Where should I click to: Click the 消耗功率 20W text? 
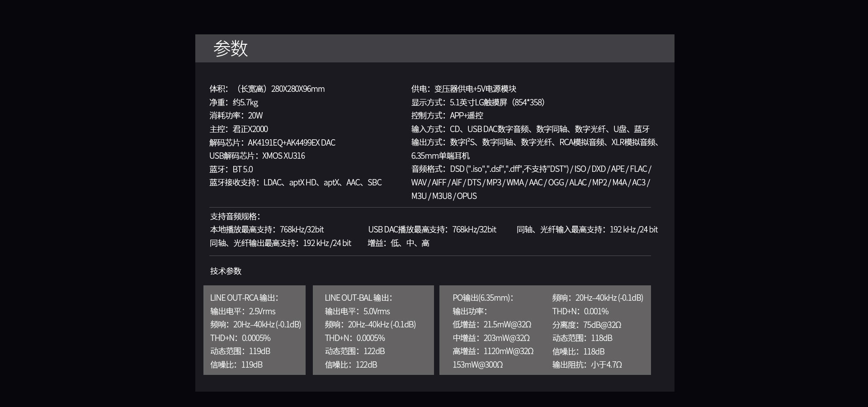coord(236,116)
